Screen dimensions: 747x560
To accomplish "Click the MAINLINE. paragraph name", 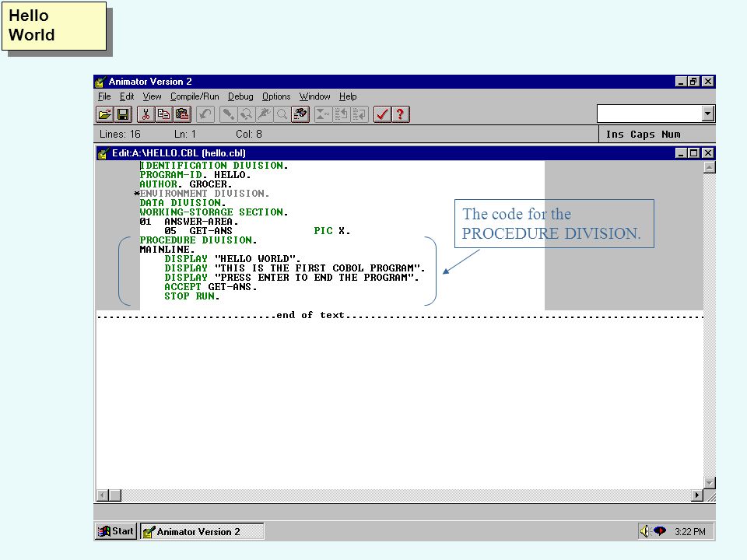I will click(x=167, y=250).
